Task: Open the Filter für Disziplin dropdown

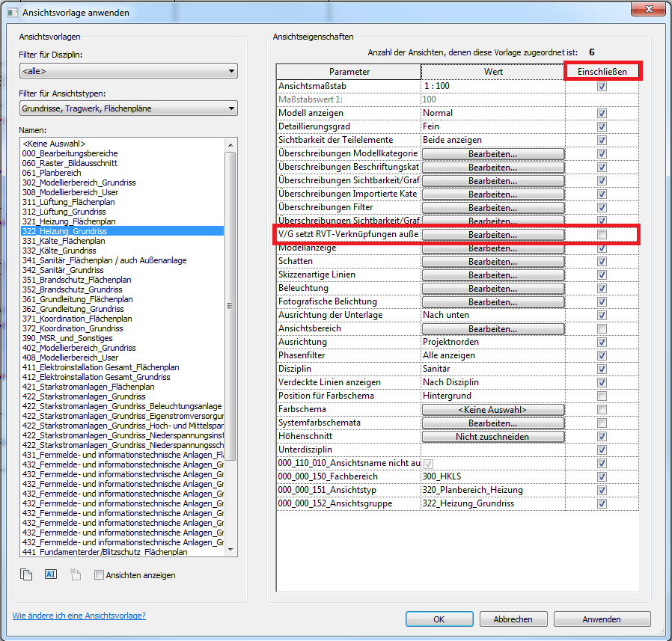Action: click(x=128, y=72)
